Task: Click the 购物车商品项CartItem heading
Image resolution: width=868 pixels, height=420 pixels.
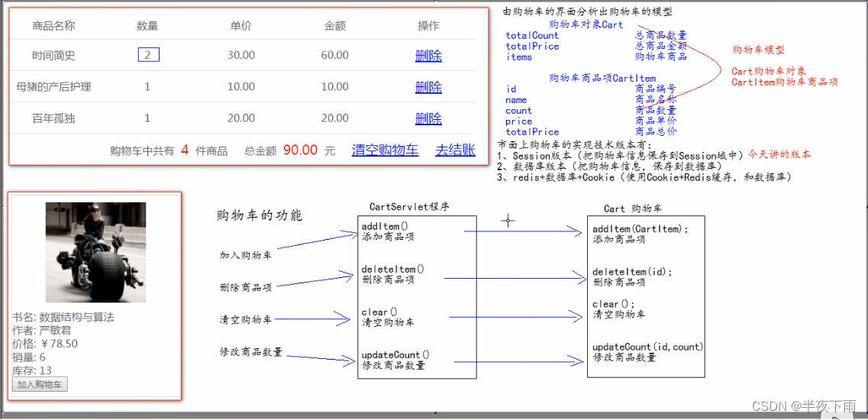Action: click(602, 78)
